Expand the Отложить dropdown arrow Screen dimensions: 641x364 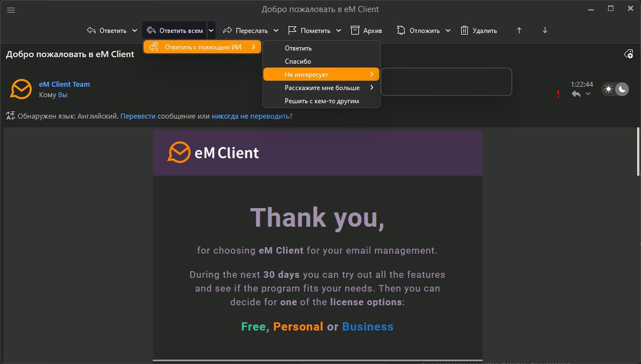coord(448,30)
